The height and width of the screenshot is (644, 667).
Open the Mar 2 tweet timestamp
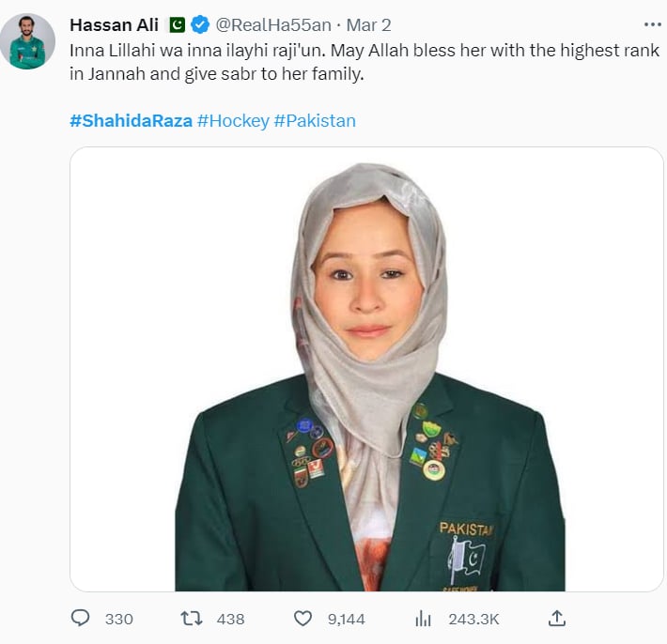pos(368,25)
